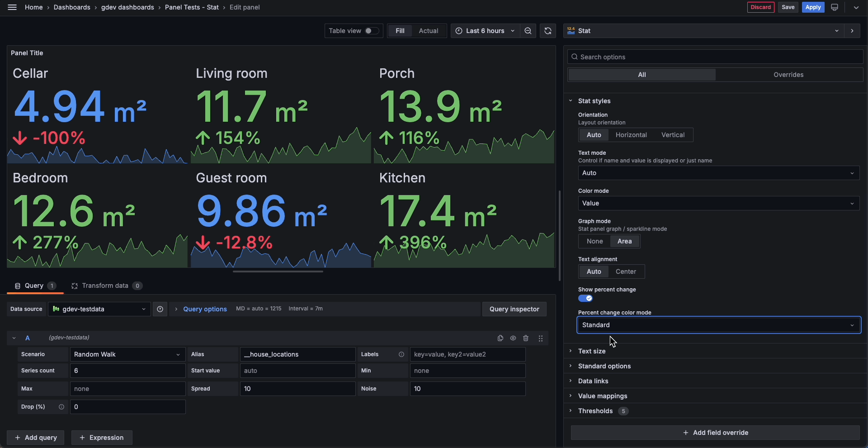Click the Apply button
Viewport: 868px width, 448px height.
[813, 7]
